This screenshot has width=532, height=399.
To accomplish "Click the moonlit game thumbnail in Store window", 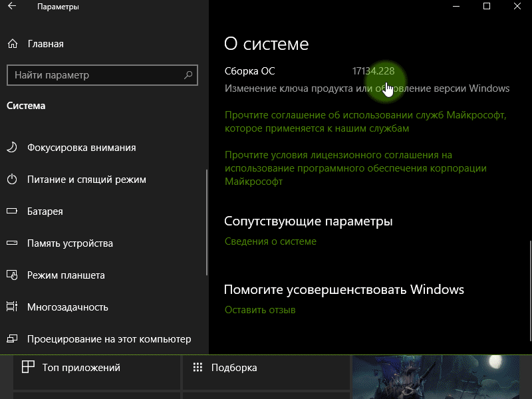I will tap(436, 377).
